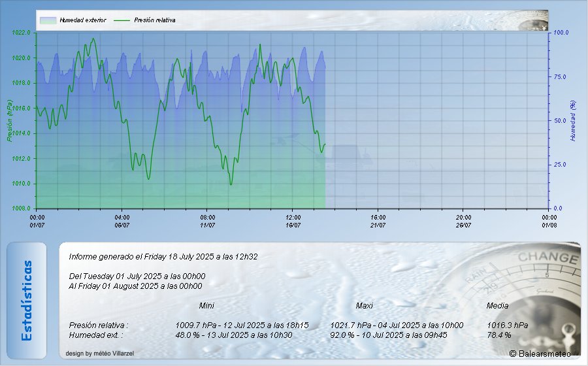Click the vertical Estadísticas panel label
The height and width of the screenshot is (366, 588).
pyautogui.click(x=27, y=301)
